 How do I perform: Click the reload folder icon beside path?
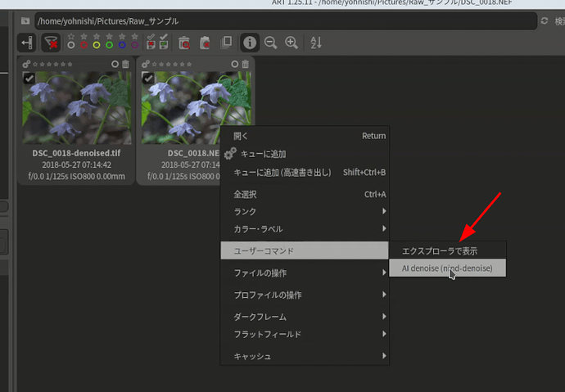tap(545, 20)
